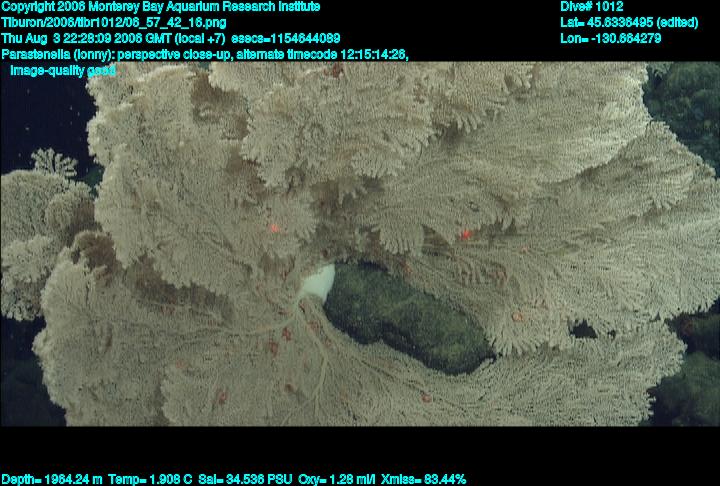
Task: Click the Dive# 1012 label
Action: point(592,6)
